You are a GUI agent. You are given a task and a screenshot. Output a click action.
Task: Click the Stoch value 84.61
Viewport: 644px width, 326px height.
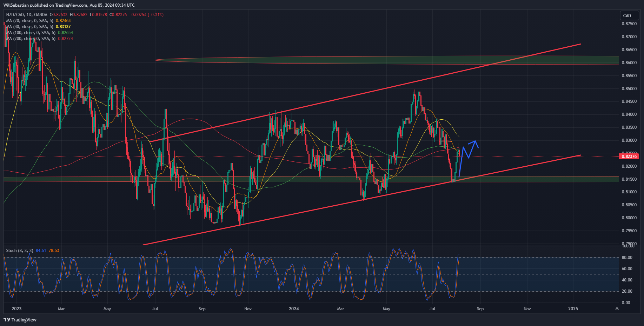(x=41, y=251)
